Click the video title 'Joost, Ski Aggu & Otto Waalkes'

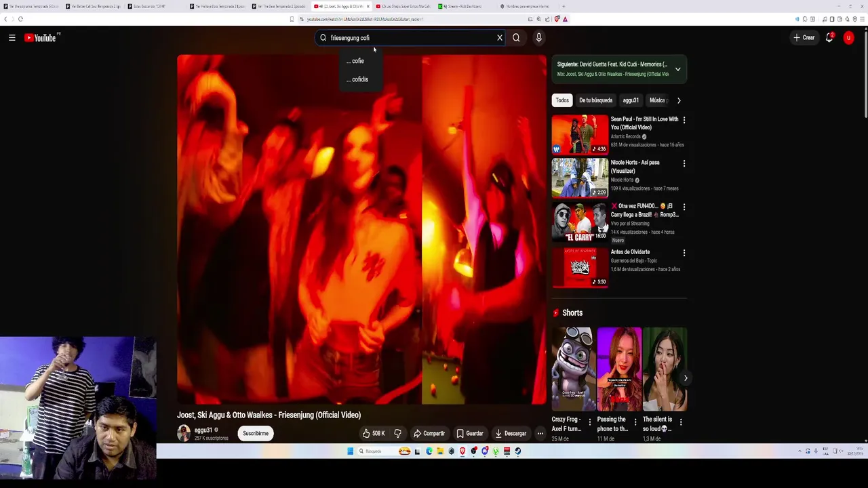[x=269, y=415]
